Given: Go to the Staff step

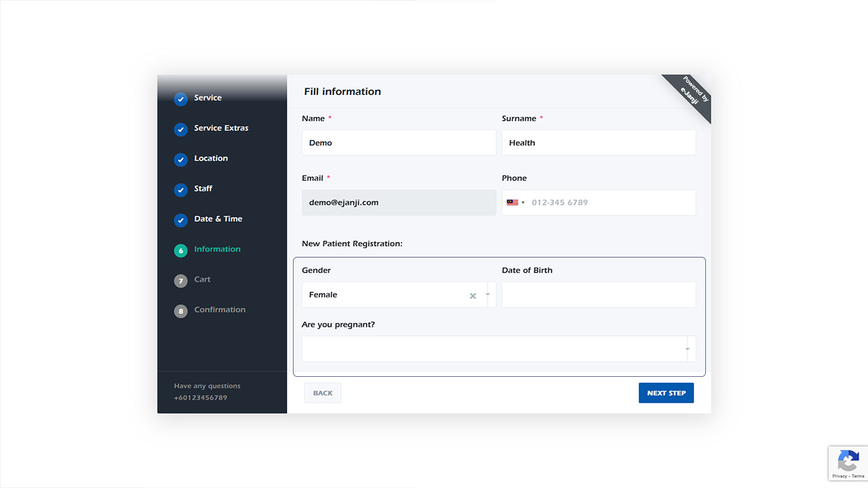Looking at the screenshot, I should coord(203,188).
